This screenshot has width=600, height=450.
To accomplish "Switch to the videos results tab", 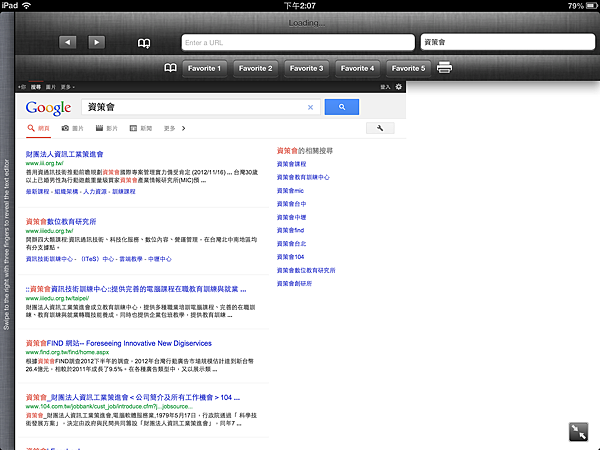I will 106,129.
